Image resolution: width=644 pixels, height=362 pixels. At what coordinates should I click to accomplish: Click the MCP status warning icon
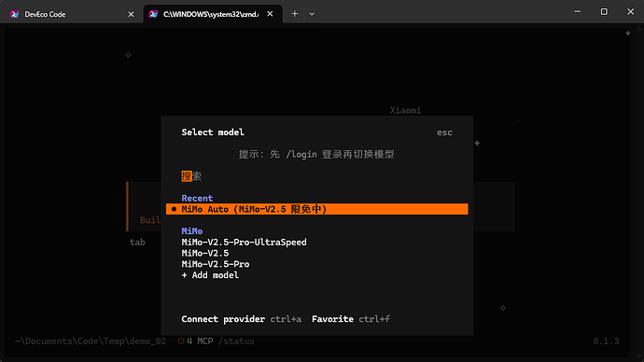click(181, 341)
